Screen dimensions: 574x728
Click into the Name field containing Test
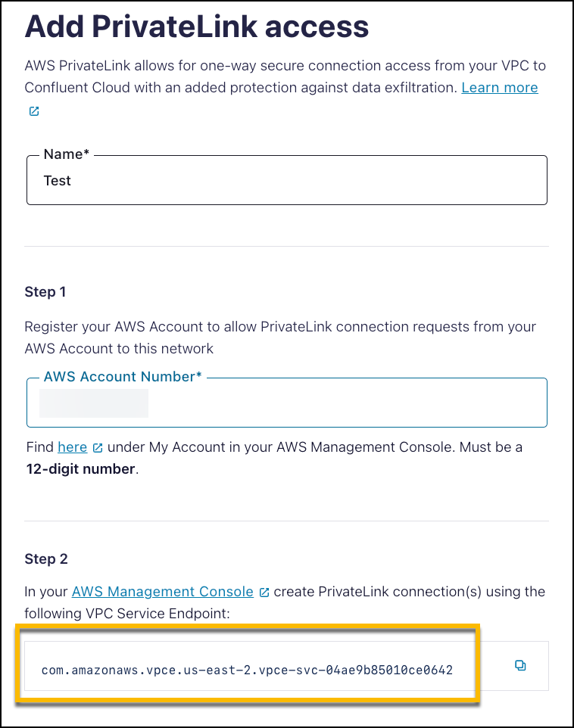tap(286, 181)
